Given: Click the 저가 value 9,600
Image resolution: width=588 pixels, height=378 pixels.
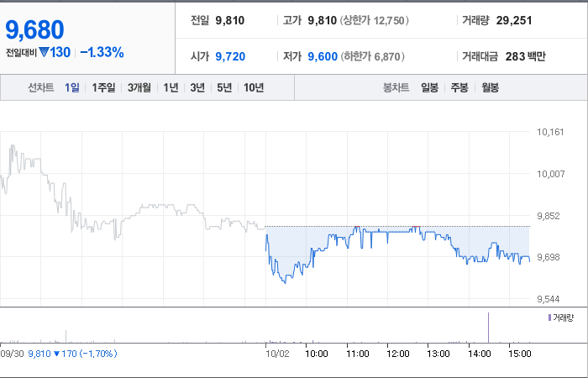Looking at the screenshot, I should click(x=323, y=56).
